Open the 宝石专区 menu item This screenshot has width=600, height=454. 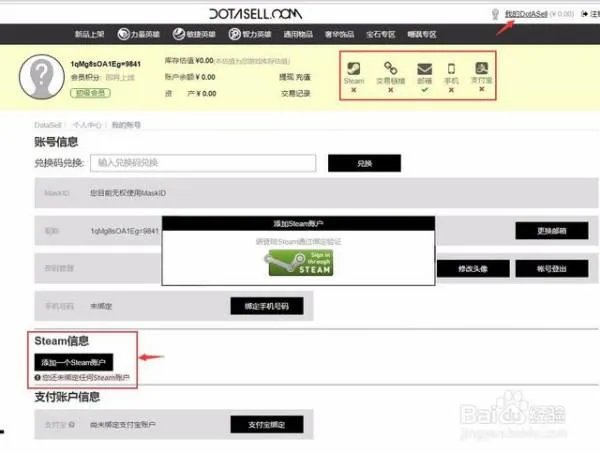[380, 34]
